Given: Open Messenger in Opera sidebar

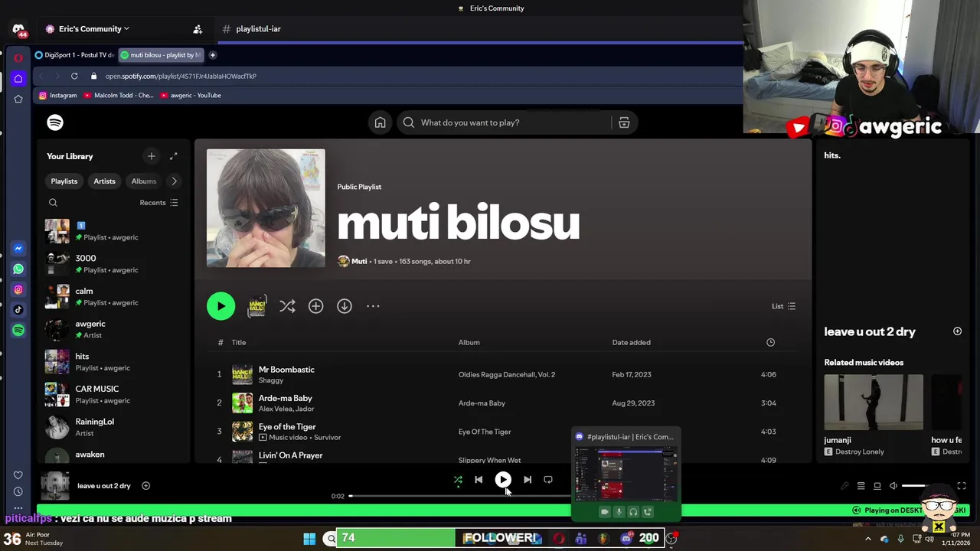Looking at the screenshot, I should [18, 249].
